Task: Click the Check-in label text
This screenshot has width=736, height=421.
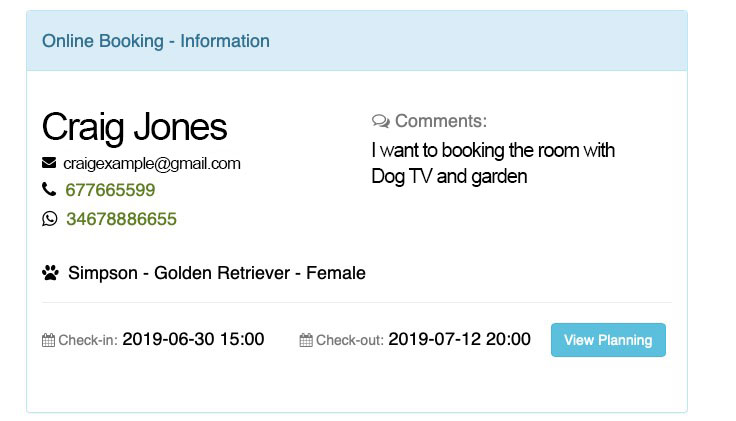Action: 88,340
